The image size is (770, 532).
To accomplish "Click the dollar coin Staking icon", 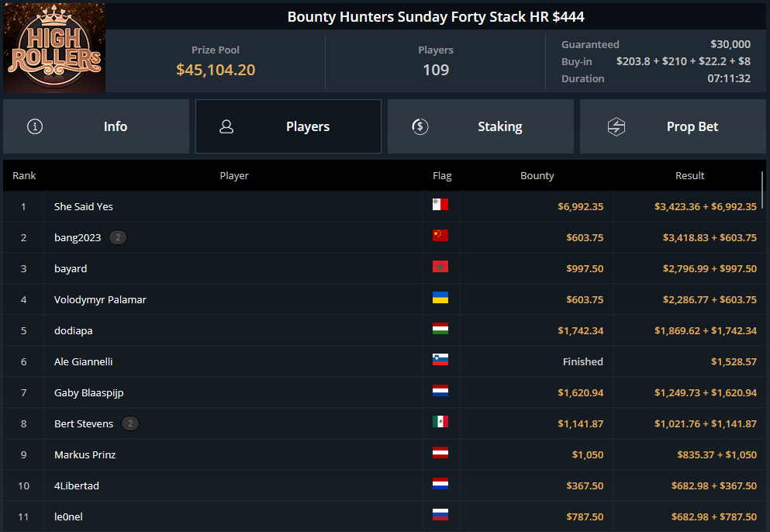I will pos(420,126).
